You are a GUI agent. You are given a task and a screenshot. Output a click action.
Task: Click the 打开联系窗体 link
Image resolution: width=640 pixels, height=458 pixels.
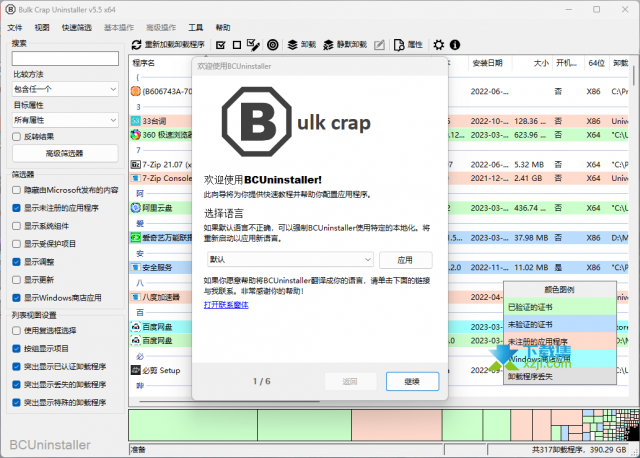(x=226, y=305)
